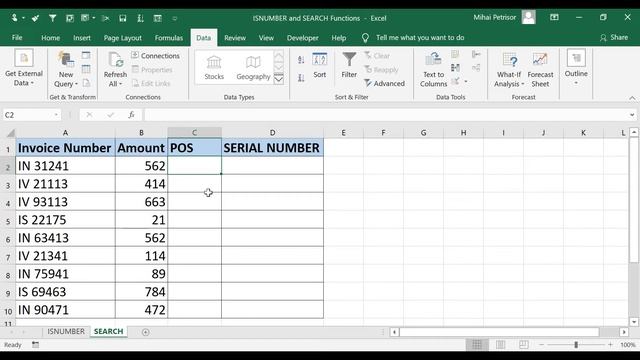
Task: Click the Amount cell with value 784
Action: 141,291
